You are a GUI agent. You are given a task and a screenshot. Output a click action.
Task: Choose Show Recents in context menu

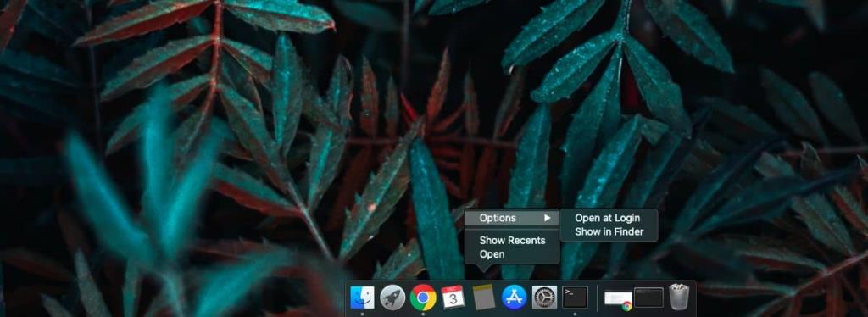point(512,240)
